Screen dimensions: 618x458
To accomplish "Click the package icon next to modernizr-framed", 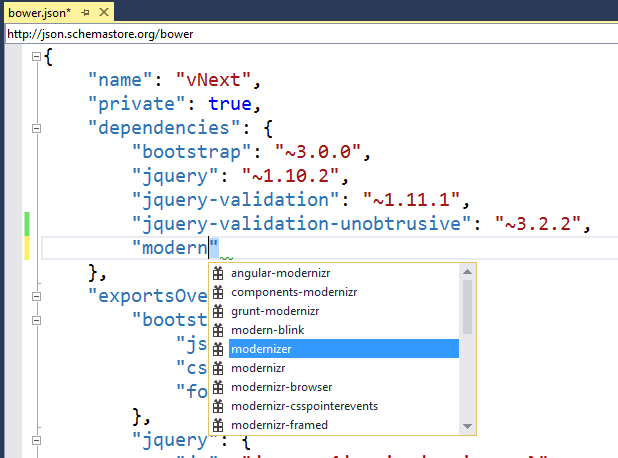I will [217, 425].
